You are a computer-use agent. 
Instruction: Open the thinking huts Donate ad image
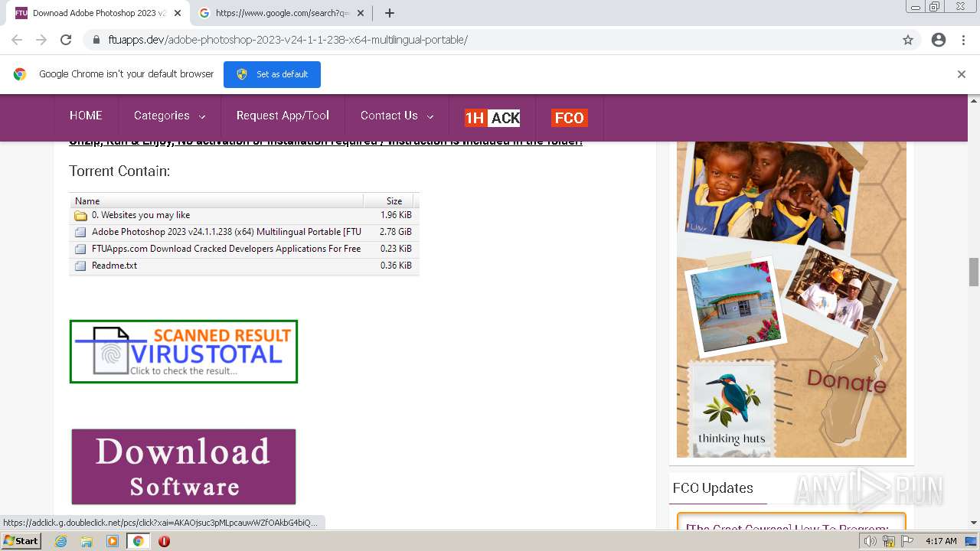point(792,298)
